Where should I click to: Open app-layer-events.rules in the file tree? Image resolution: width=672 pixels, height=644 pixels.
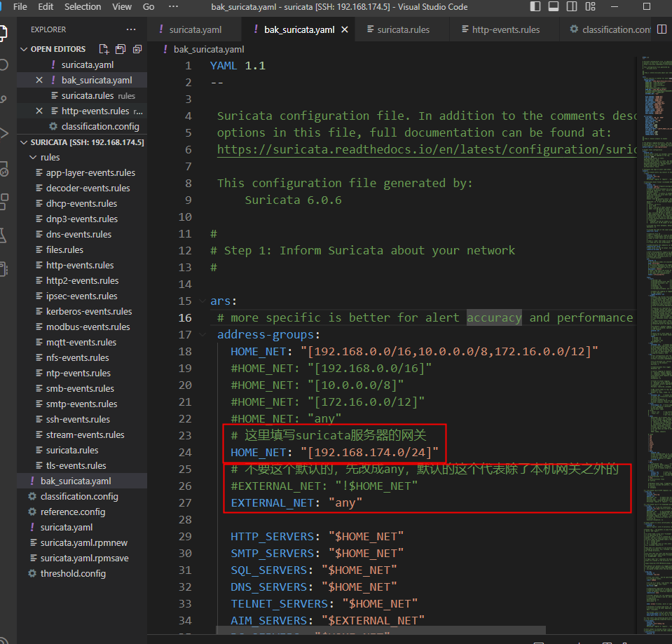[90, 172]
